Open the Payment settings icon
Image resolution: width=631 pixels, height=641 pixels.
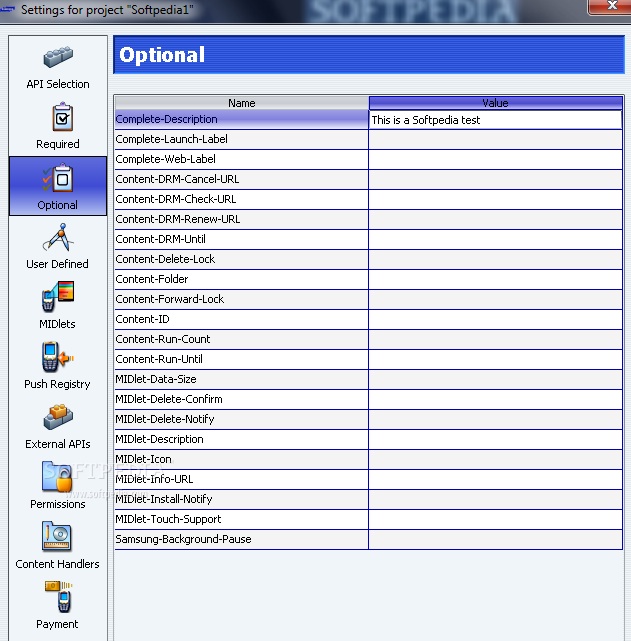point(57,599)
